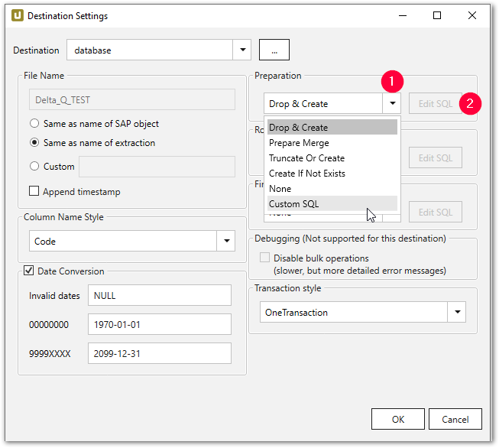499x448 pixels.
Task: Enable the Append timestamp checkbox
Action: pos(34,191)
